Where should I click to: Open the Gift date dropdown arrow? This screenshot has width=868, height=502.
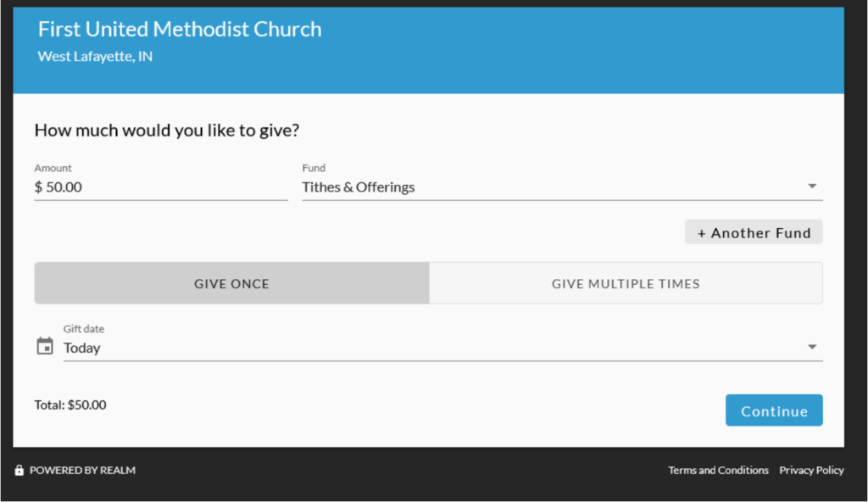[811, 347]
